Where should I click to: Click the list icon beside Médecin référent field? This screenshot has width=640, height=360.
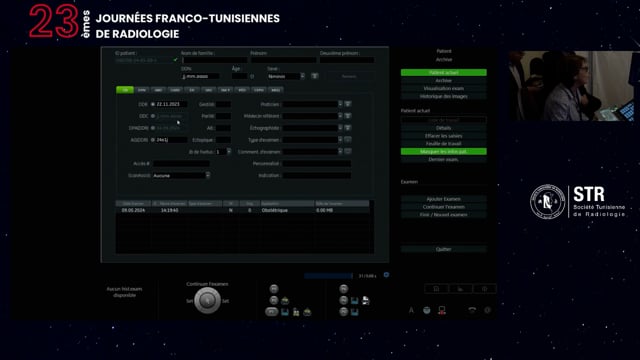coord(348,116)
